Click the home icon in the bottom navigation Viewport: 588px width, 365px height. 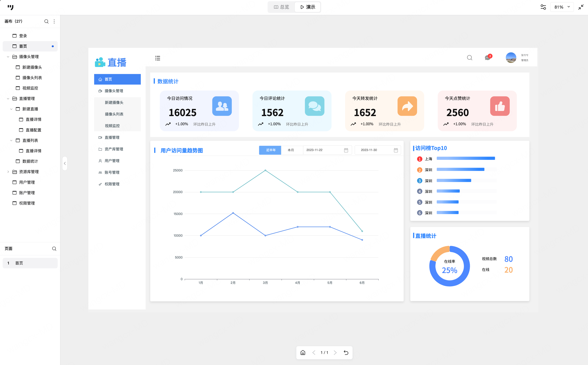(x=303, y=353)
